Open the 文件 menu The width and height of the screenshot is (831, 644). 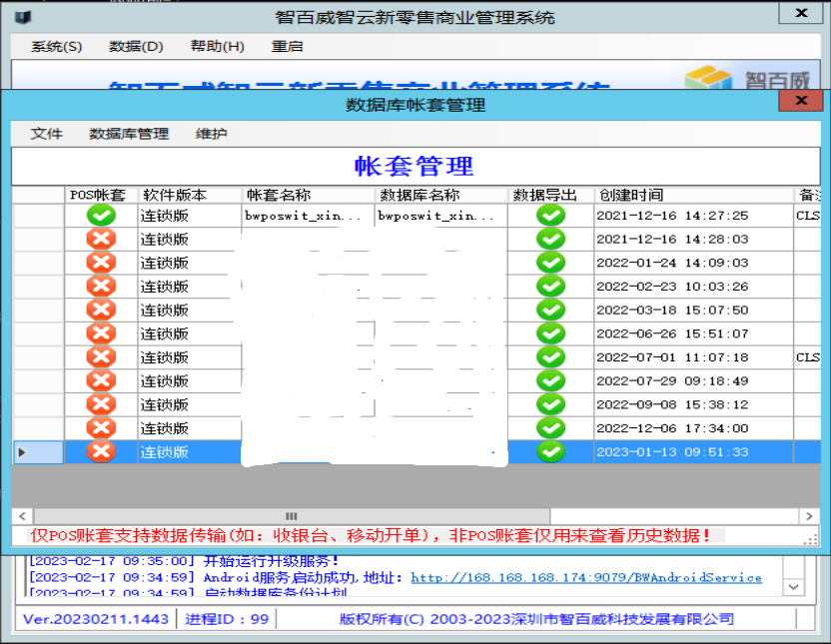[x=46, y=134]
